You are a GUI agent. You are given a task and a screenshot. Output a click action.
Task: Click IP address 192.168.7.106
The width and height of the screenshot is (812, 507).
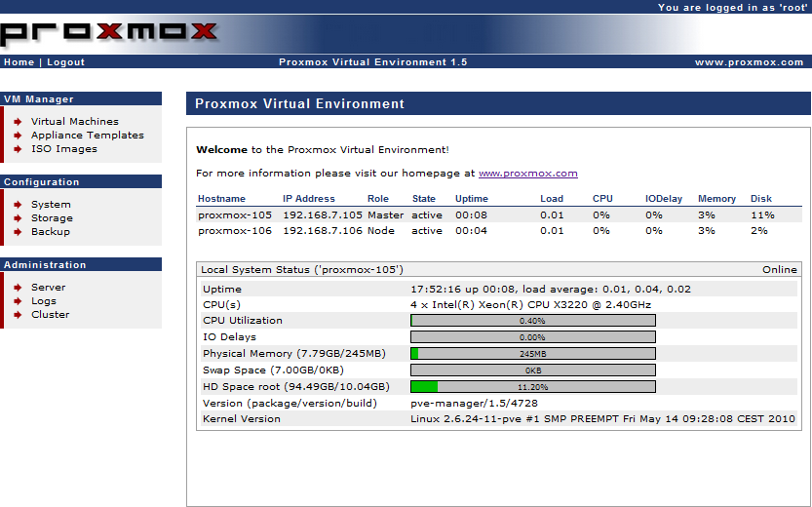[x=323, y=230]
